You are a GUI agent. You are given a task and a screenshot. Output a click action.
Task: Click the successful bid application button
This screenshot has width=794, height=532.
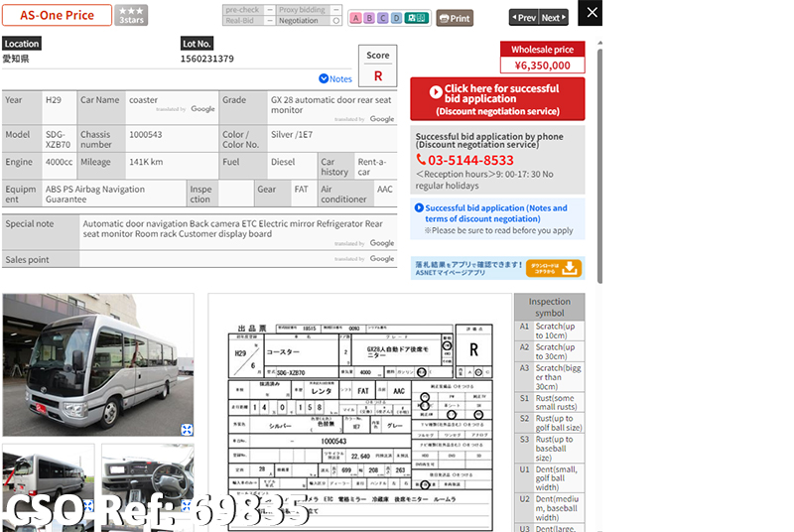pyautogui.click(x=497, y=99)
